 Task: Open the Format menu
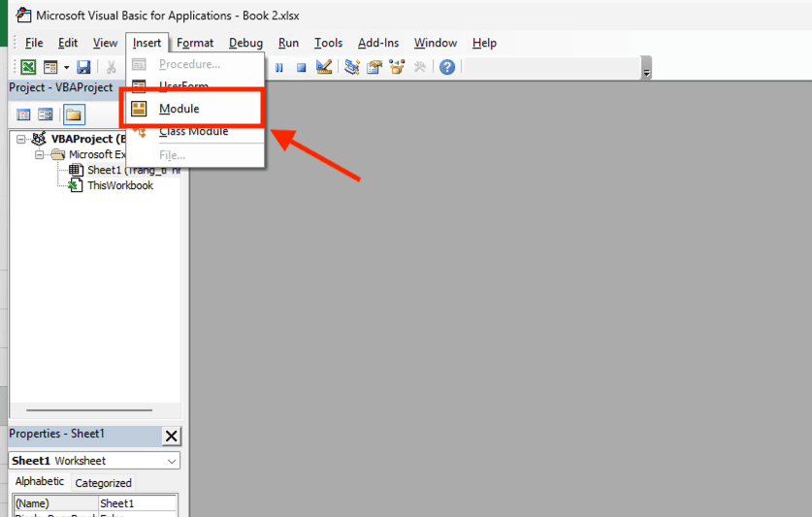195,43
